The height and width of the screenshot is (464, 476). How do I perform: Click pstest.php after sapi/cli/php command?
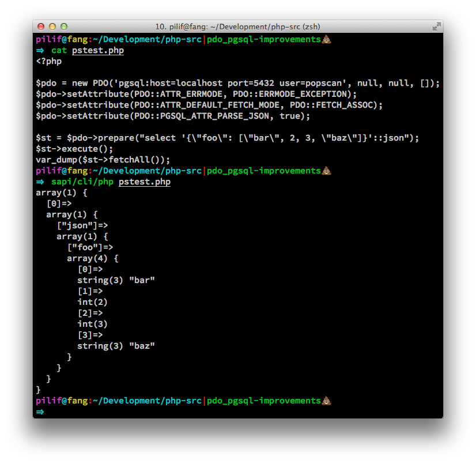pyautogui.click(x=145, y=182)
